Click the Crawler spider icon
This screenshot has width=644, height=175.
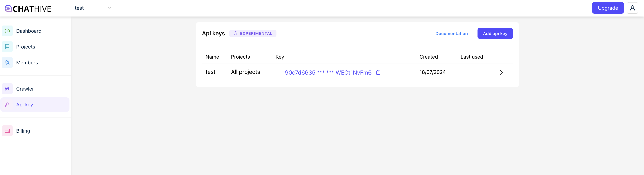(x=7, y=89)
